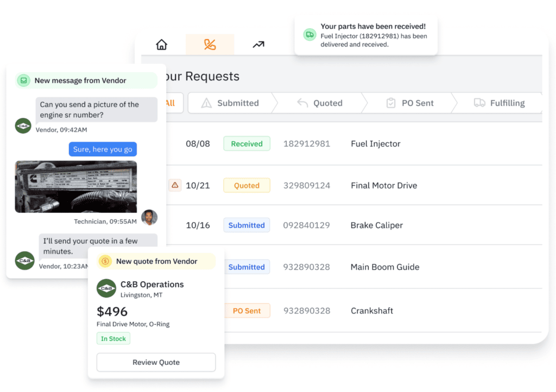Open the wrench parts requests icon
The image size is (556, 392).
pos(210,45)
